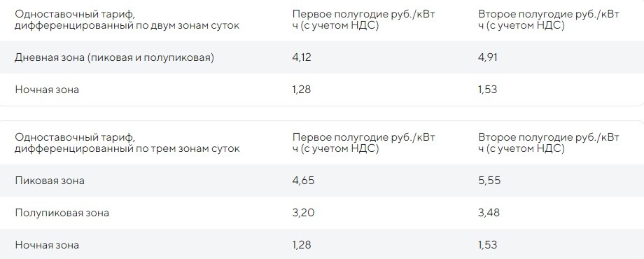Click night zone 1,53 in three-zone table
This screenshot has width=644, height=259.
pos(487,245)
